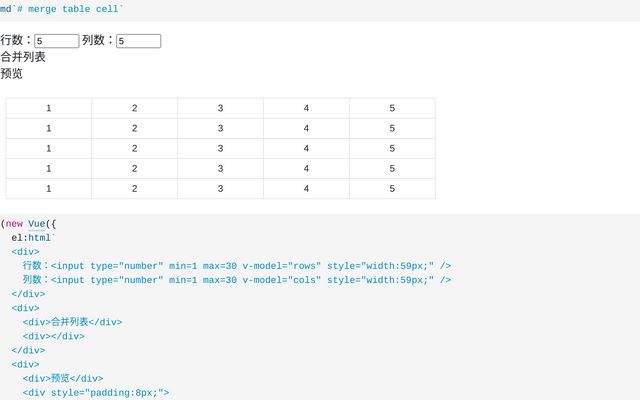Click the <div>预览</div> code line
Screen dimensions: 640x400
coord(63,378)
